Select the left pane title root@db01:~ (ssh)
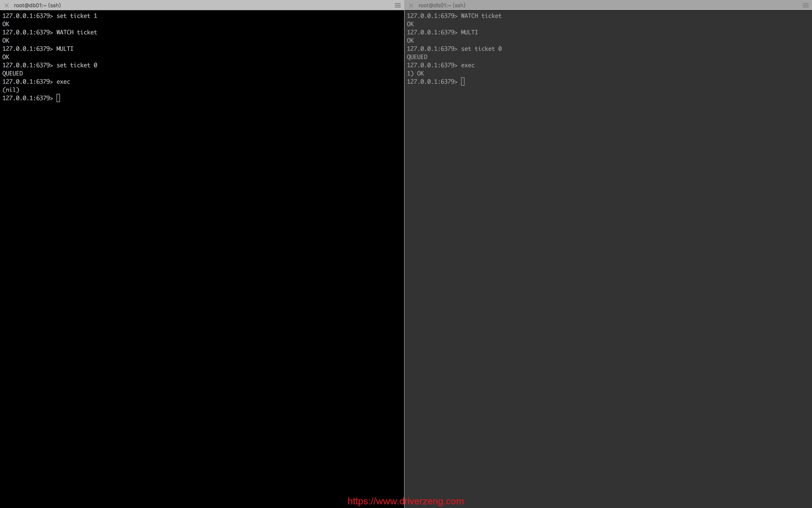Image resolution: width=812 pixels, height=508 pixels. tap(37, 5)
